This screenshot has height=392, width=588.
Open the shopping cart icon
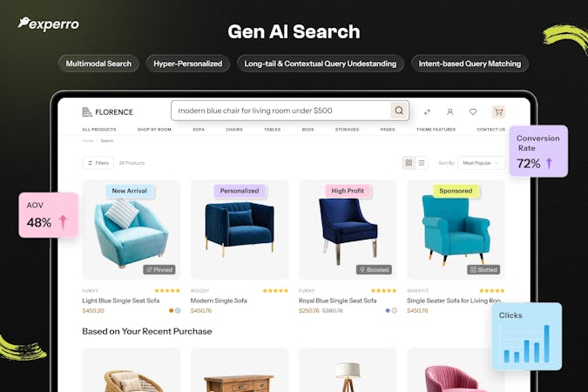[x=498, y=112]
